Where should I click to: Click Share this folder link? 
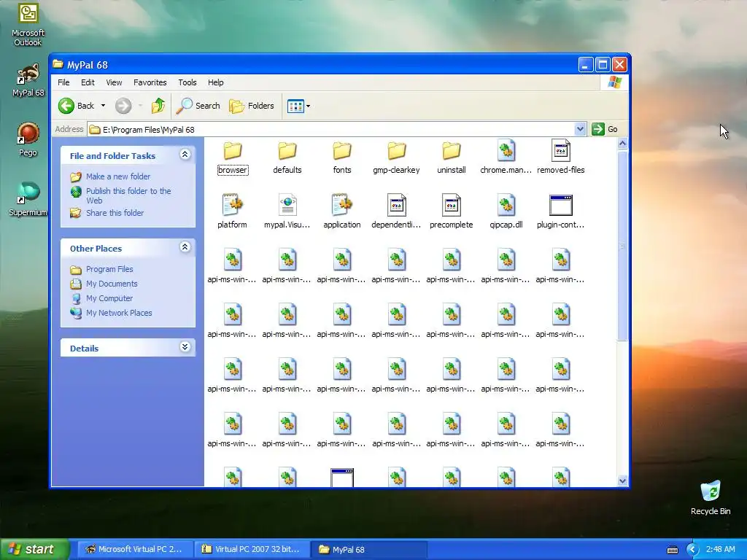[115, 213]
